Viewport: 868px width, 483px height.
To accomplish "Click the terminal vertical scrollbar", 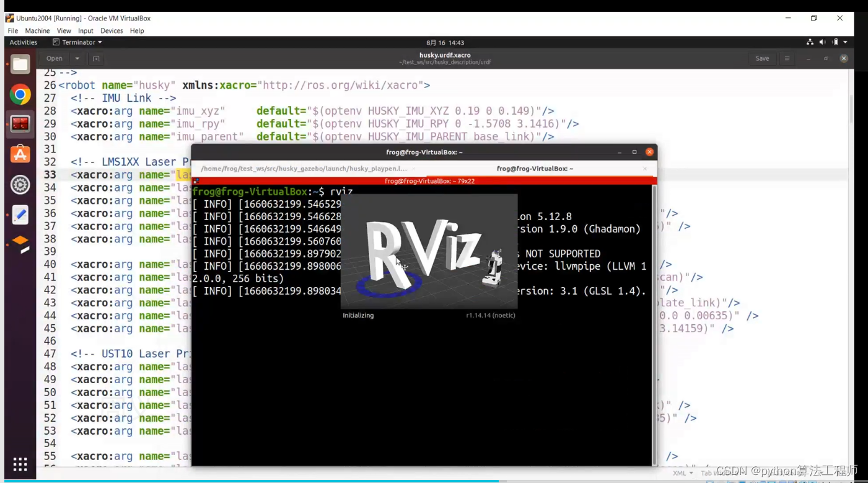I will click(654, 325).
